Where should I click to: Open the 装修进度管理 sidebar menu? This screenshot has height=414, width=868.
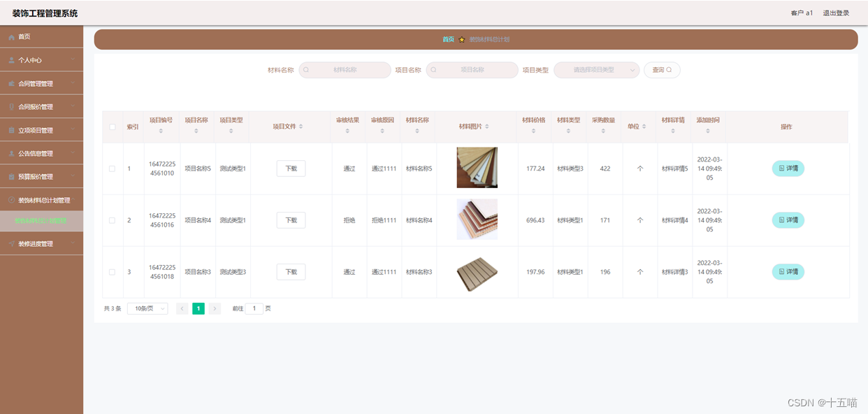[x=41, y=244]
